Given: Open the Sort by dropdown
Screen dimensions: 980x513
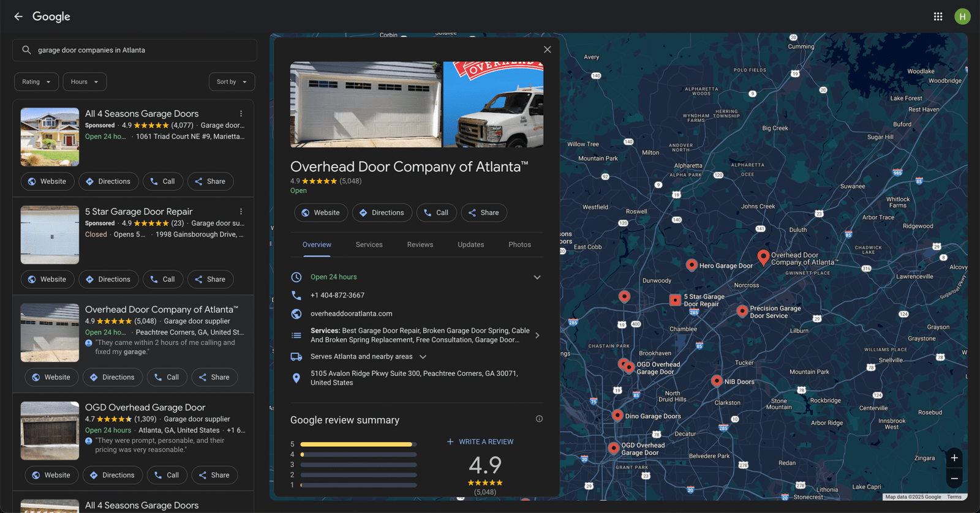Looking at the screenshot, I should coord(232,82).
